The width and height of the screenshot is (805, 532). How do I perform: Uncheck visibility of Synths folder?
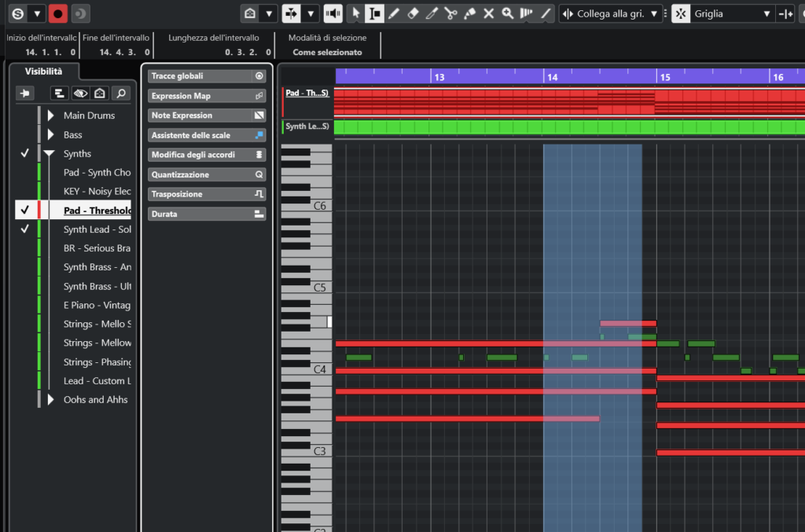pyautogui.click(x=24, y=153)
